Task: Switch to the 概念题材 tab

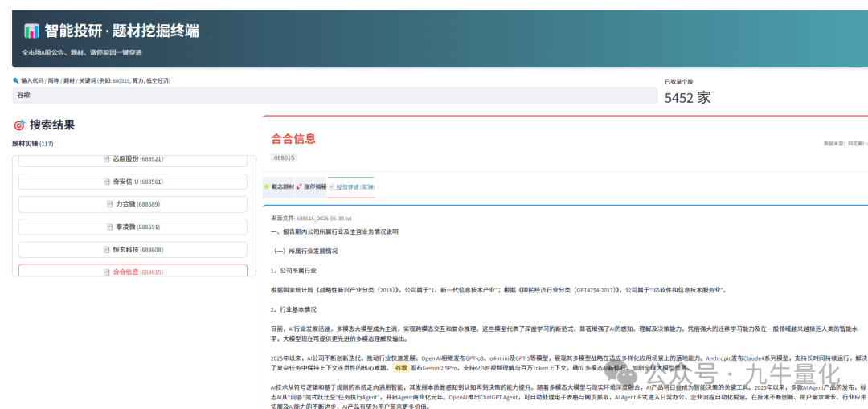Action: click(278, 187)
